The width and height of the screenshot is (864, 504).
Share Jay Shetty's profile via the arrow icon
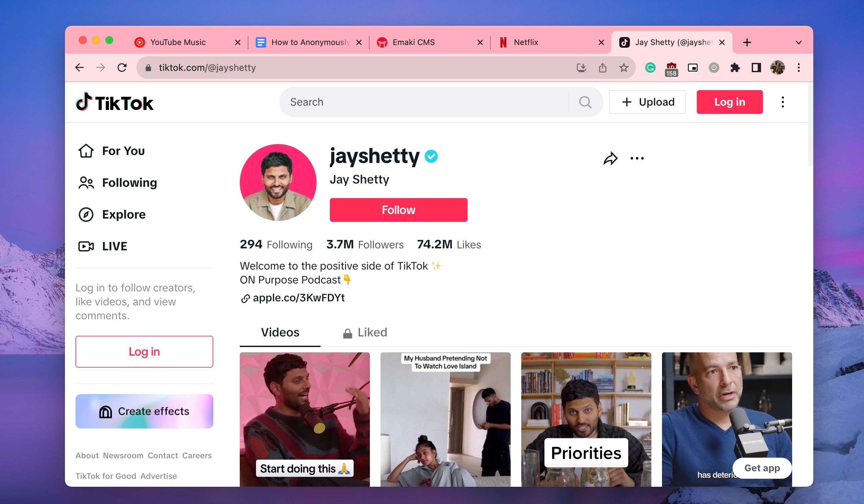click(x=610, y=158)
